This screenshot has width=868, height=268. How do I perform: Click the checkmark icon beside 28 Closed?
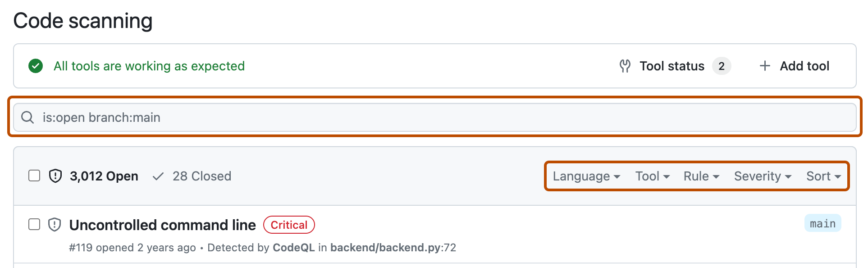(x=158, y=176)
